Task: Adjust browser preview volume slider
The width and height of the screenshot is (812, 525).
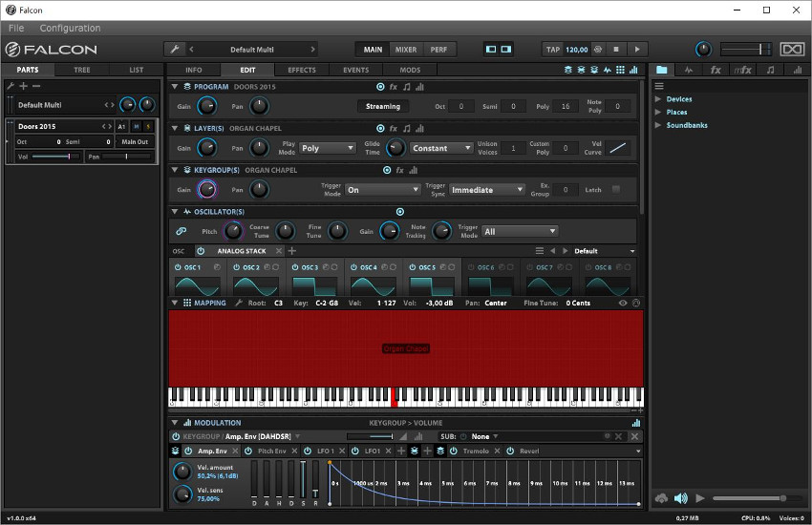Action: coord(756,498)
